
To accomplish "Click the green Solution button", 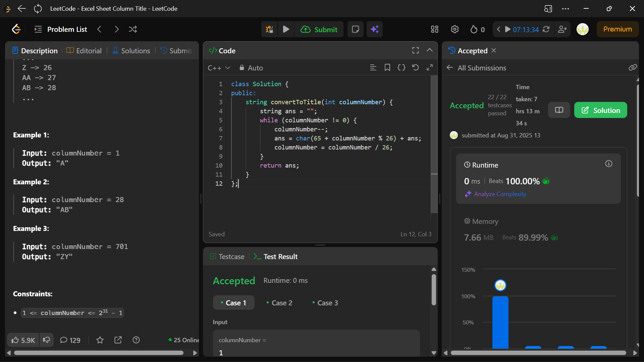I will (600, 110).
